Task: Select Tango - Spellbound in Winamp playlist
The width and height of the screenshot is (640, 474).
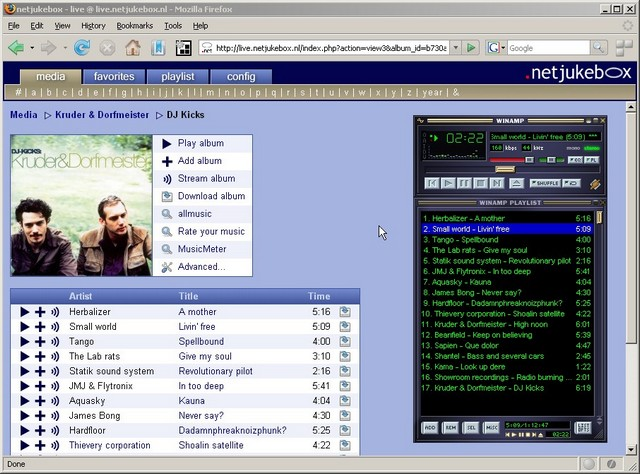Action: coord(507,240)
